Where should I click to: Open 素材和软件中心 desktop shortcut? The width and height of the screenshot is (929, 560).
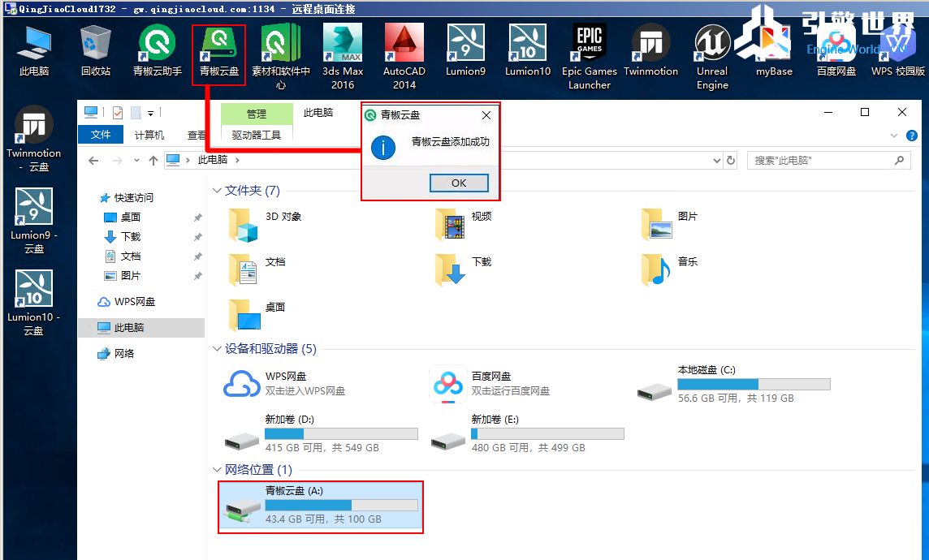point(281,58)
